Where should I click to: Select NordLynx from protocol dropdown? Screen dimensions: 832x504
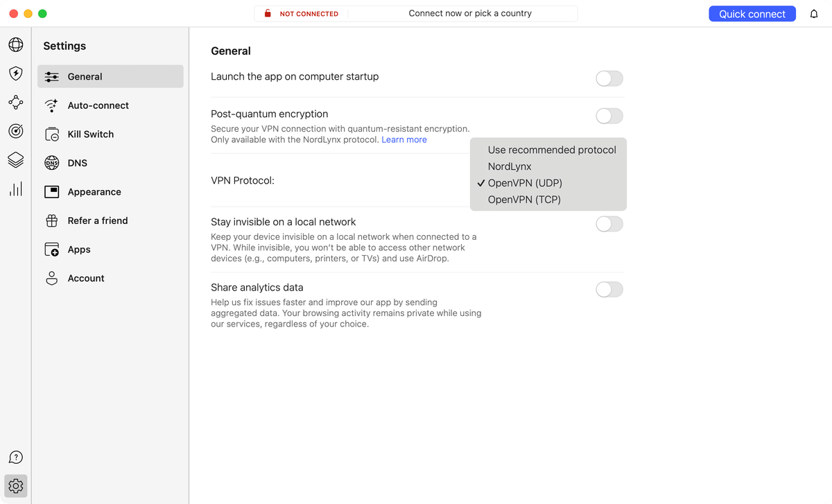[x=510, y=166]
